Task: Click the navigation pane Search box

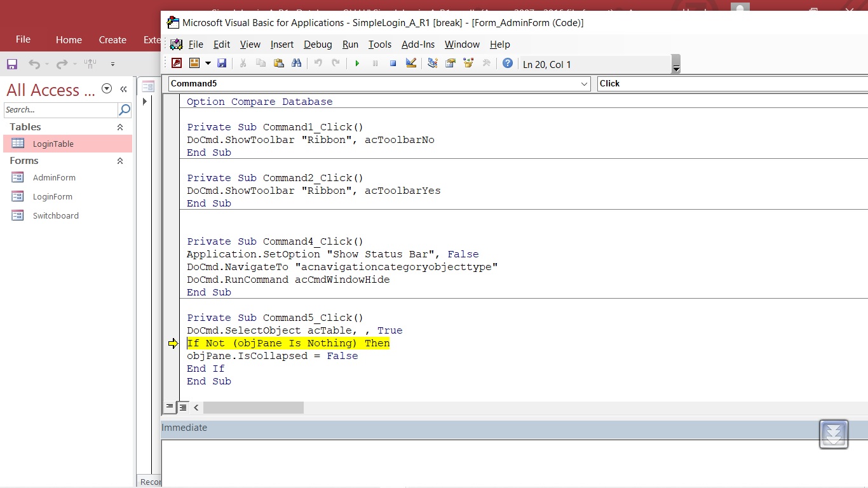Action: pos(60,110)
